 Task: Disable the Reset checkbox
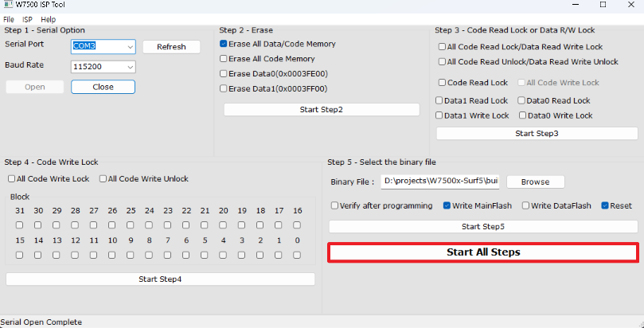(x=605, y=206)
